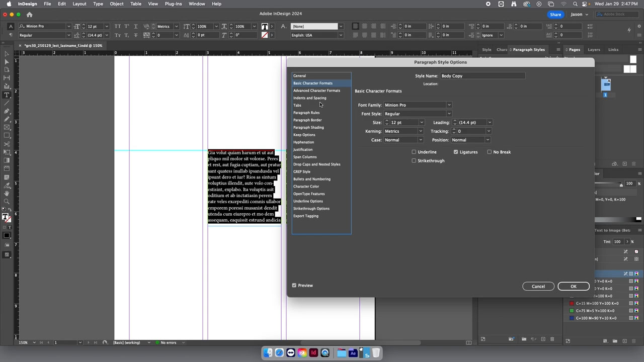Viewport: 644px width, 362px height.
Task: Select Character Color category
Action: coord(306,187)
